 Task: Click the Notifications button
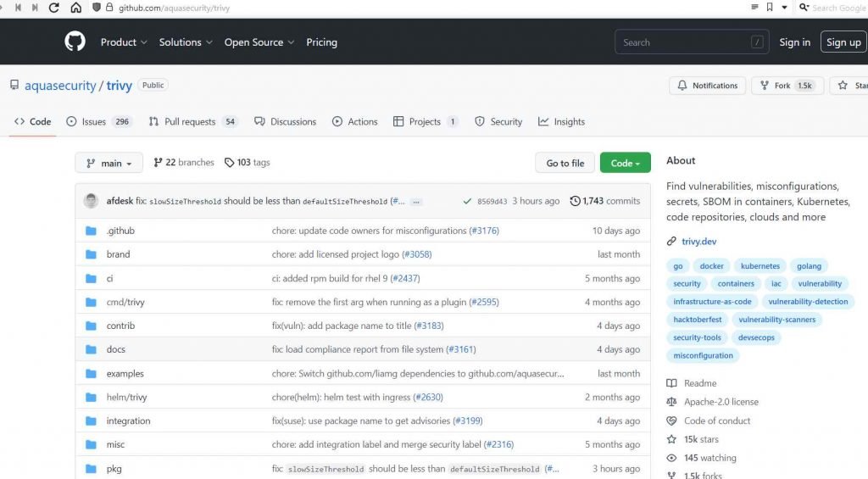(x=708, y=86)
